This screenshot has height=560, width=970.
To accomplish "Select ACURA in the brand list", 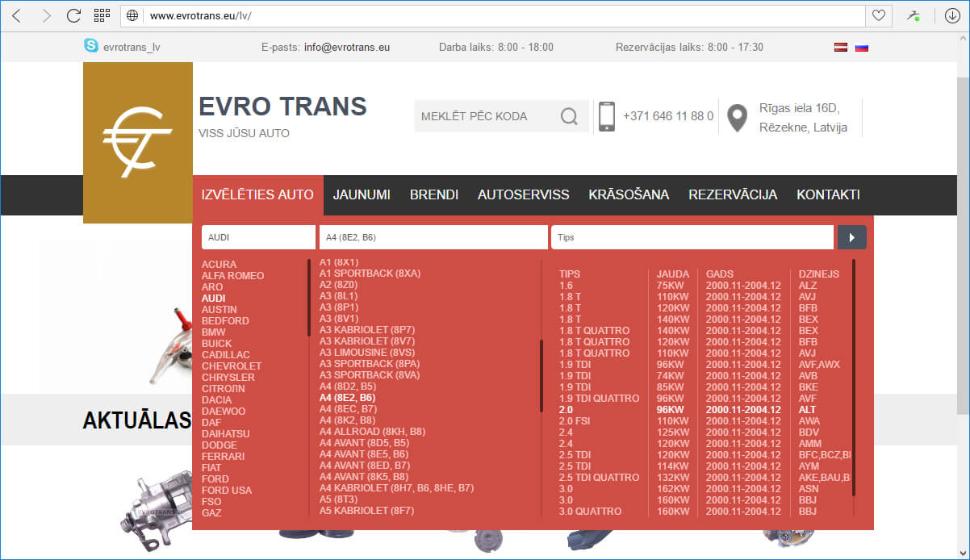I will (220, 264).
